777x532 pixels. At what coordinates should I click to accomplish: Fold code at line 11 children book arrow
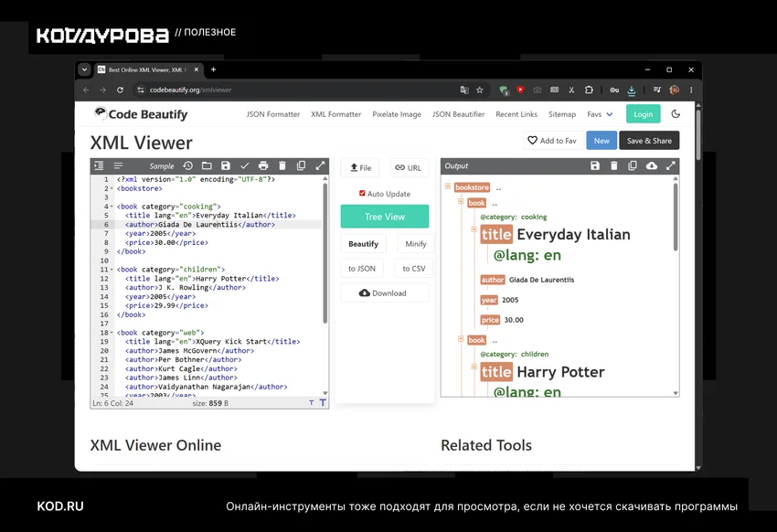coord(112,270)
